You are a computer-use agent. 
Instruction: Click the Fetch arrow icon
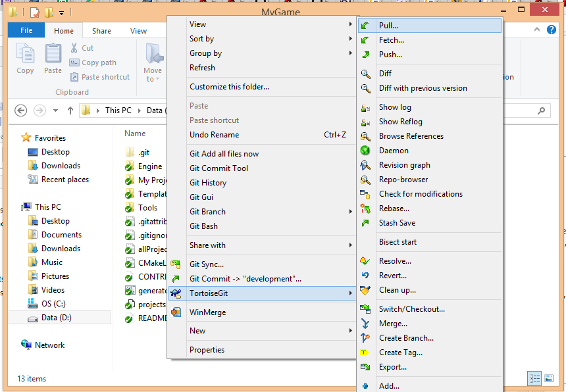coord(365,40)
